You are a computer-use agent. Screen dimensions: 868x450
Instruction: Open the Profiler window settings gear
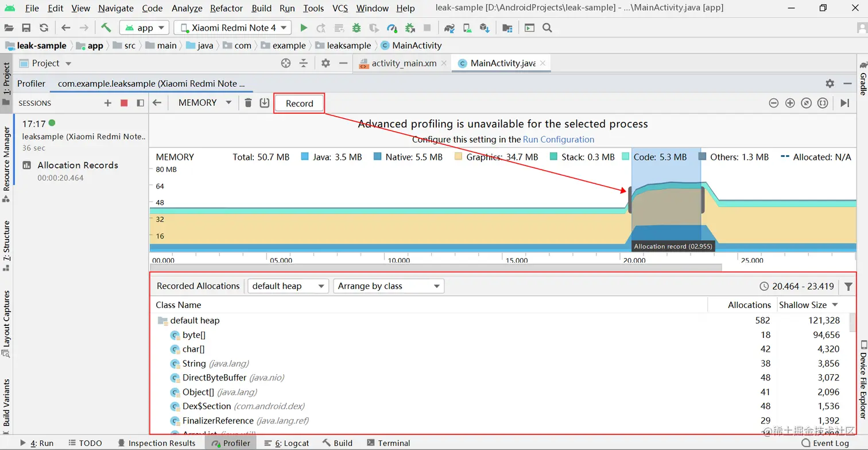pyautogui.click(x=830, y=83)
